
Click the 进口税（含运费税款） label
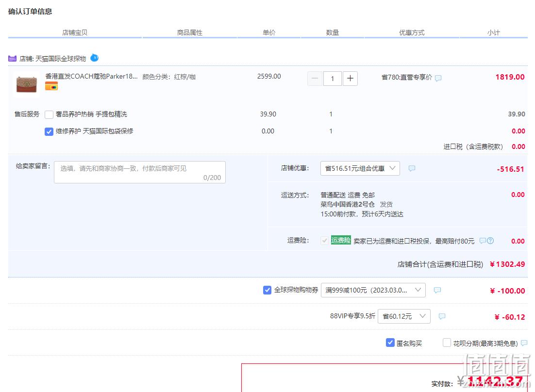point(473,147)
